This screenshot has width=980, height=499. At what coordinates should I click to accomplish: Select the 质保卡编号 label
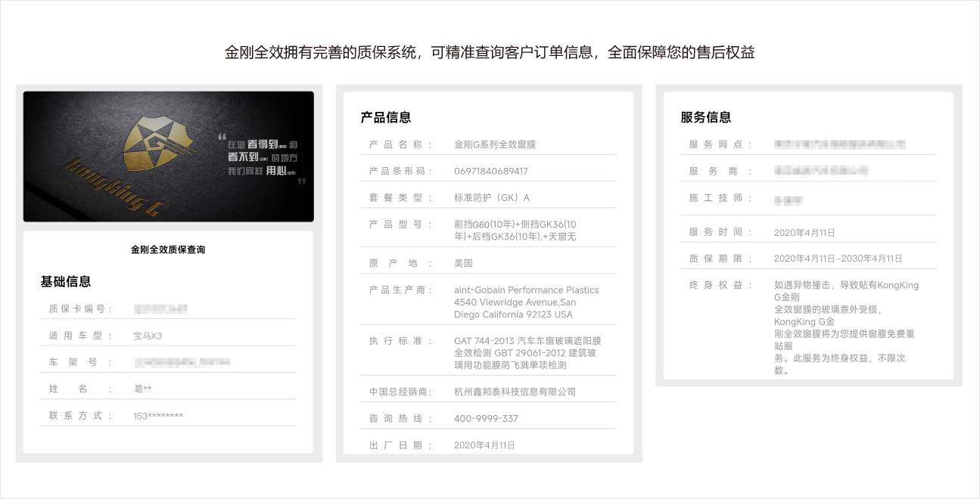(81, 308)
